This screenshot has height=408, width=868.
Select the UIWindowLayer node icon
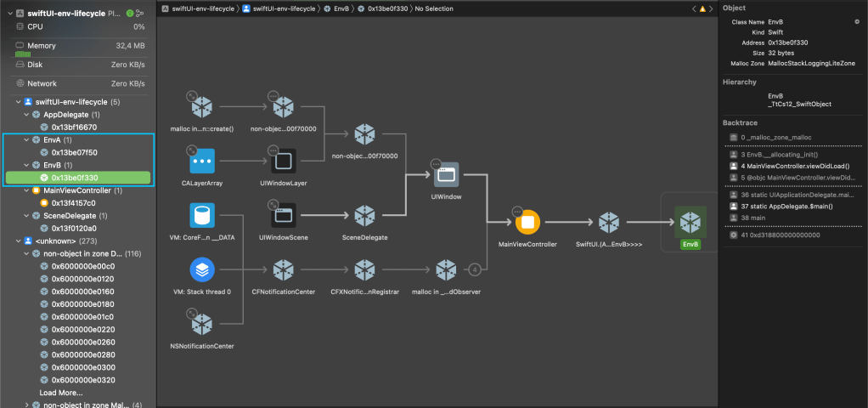click(x=283, y=161)
